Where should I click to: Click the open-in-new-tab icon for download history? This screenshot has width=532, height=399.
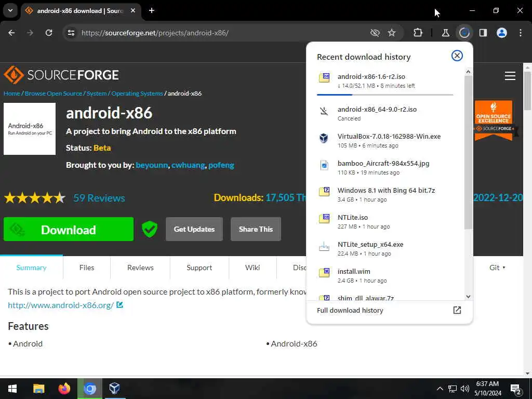pyautogui.click(x=457, y=310)
